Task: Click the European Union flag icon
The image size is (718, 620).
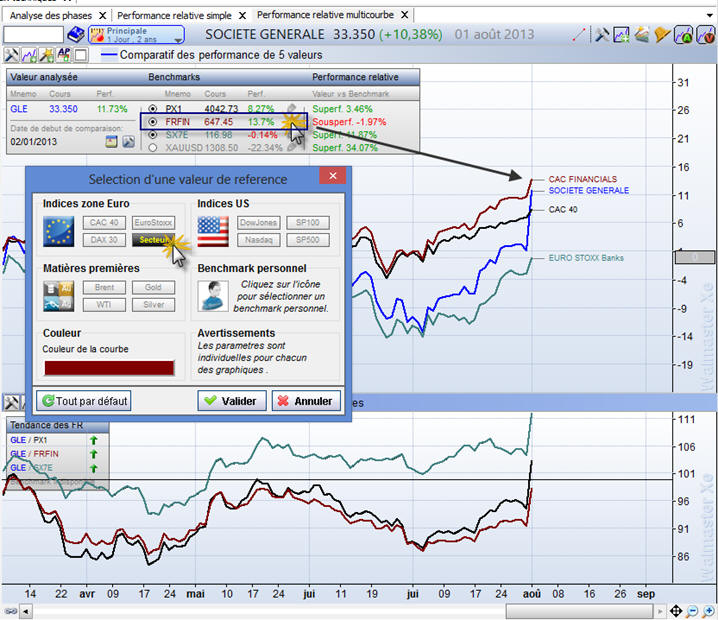Action: coord(58,231)
